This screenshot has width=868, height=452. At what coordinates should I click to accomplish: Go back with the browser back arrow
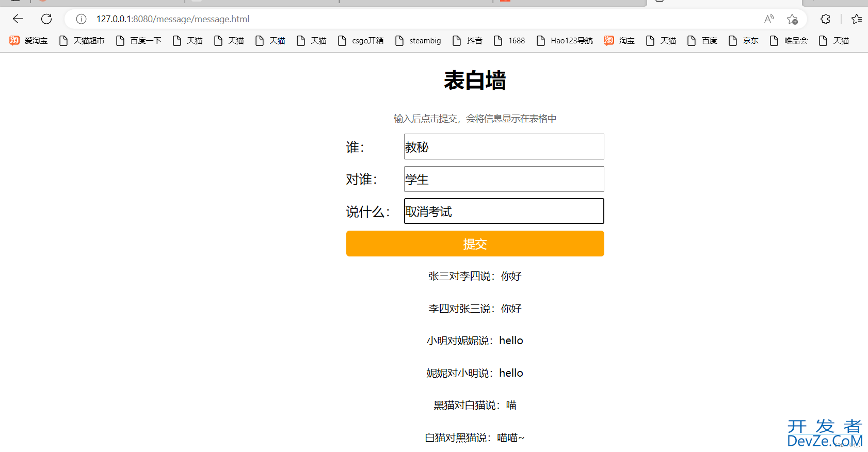pyautogui.click(x=18, y=19)
